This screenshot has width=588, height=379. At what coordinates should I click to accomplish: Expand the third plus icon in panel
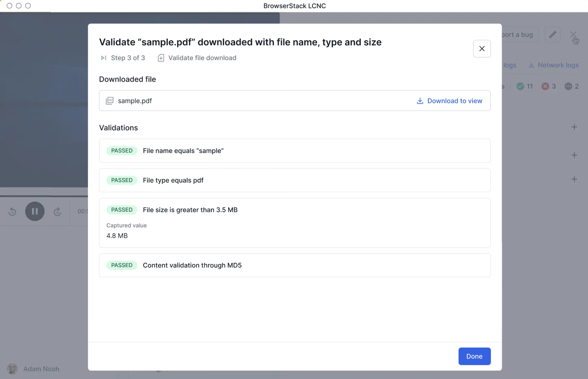(574, 179)
